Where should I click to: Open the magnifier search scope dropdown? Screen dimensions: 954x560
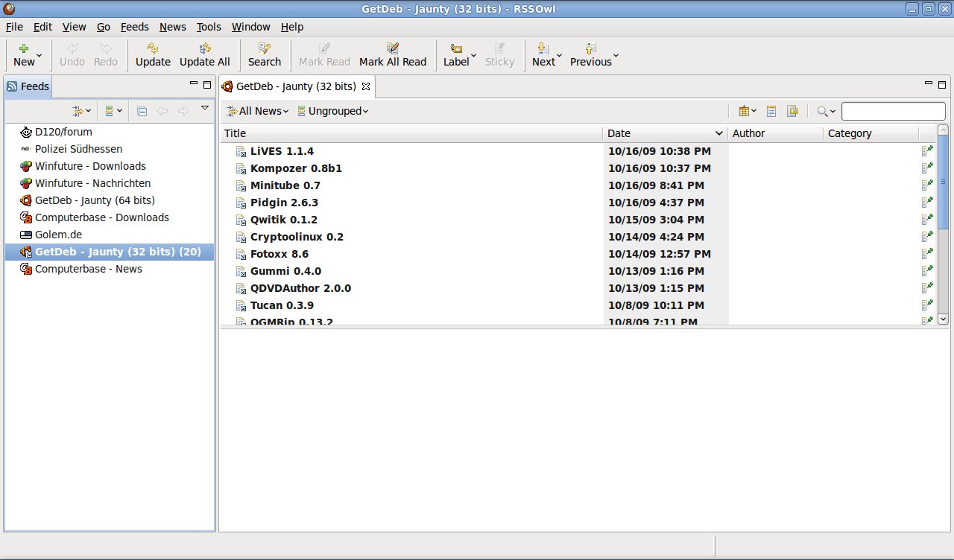(x=827, y=111)
